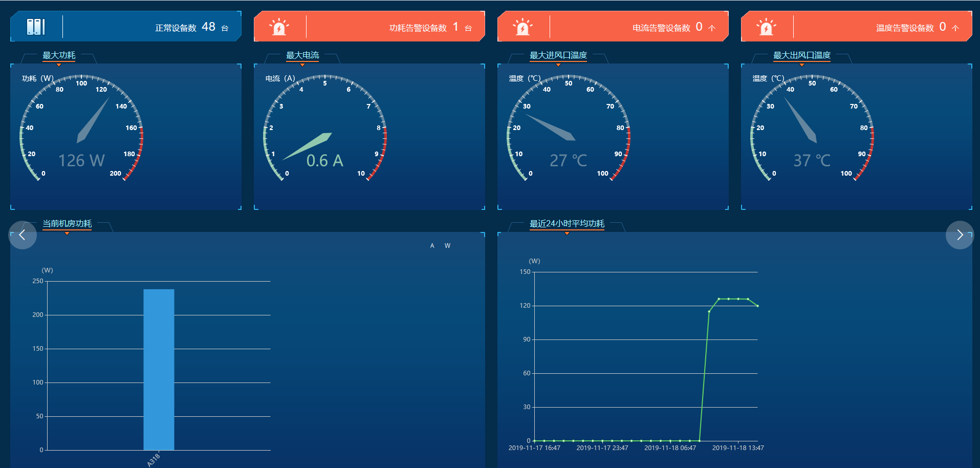Go to previous page with left arrow
Screen dimensions: 980x468
(x=23, y=235)
